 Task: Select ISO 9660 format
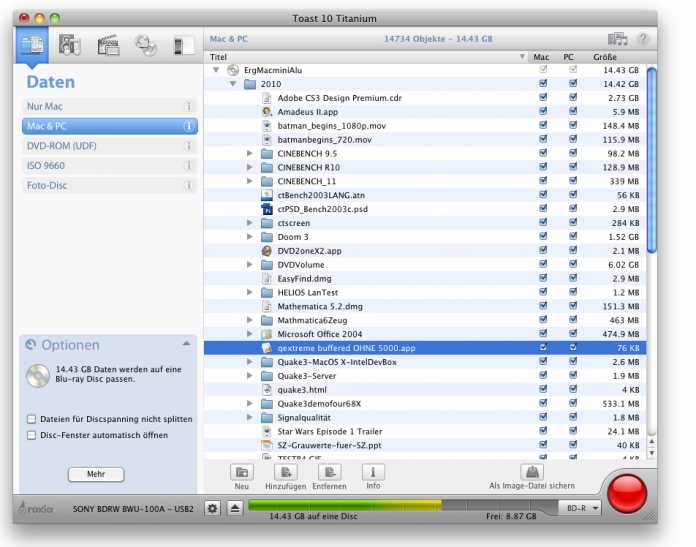click(x=110, y=166)
